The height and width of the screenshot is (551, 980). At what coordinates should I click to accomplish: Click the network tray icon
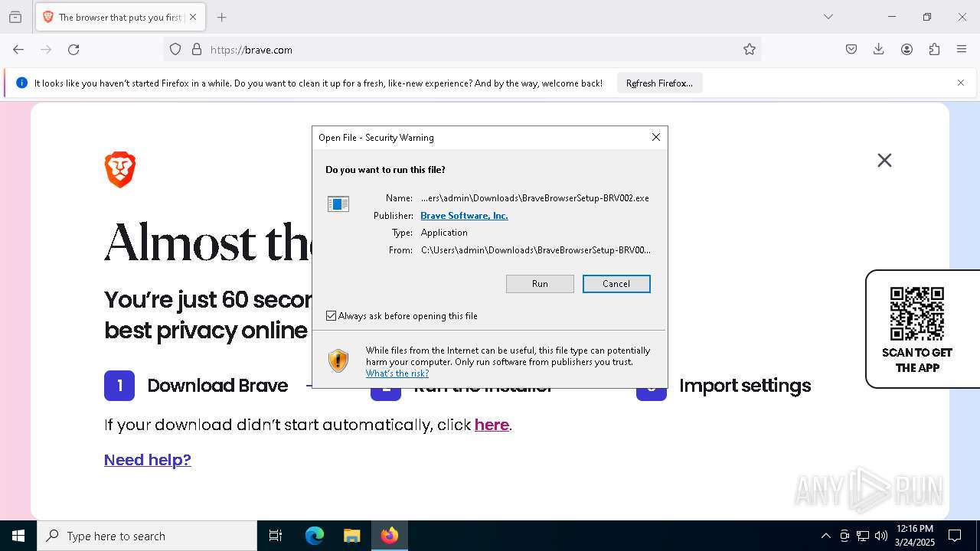click(x=863, y=536)
